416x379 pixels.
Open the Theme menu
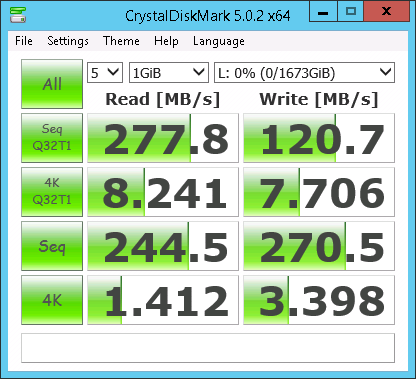[x=121, y=41]
